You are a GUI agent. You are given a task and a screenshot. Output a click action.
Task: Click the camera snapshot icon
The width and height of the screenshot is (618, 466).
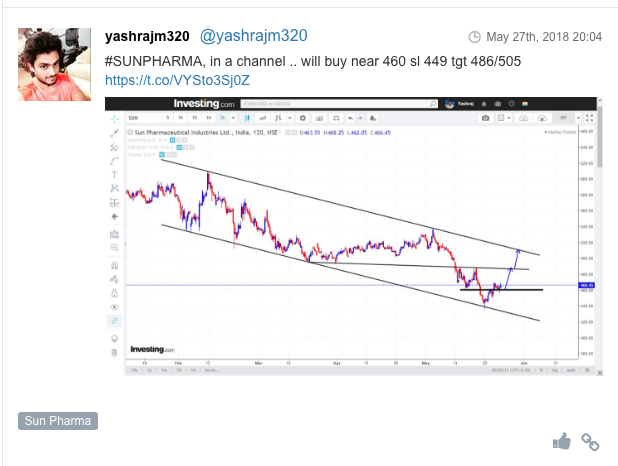click(x=486, y=118)
